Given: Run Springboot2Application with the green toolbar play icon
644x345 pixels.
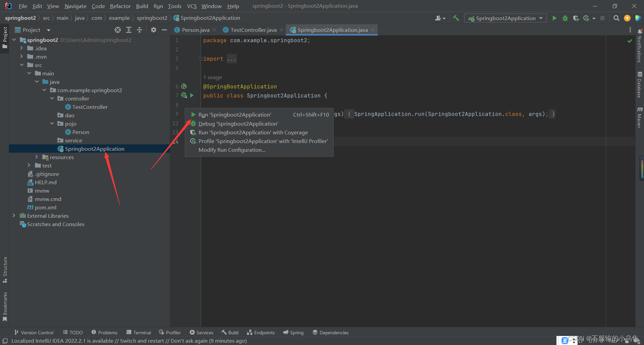Looking at the screenshot, I should pos(554,18).
